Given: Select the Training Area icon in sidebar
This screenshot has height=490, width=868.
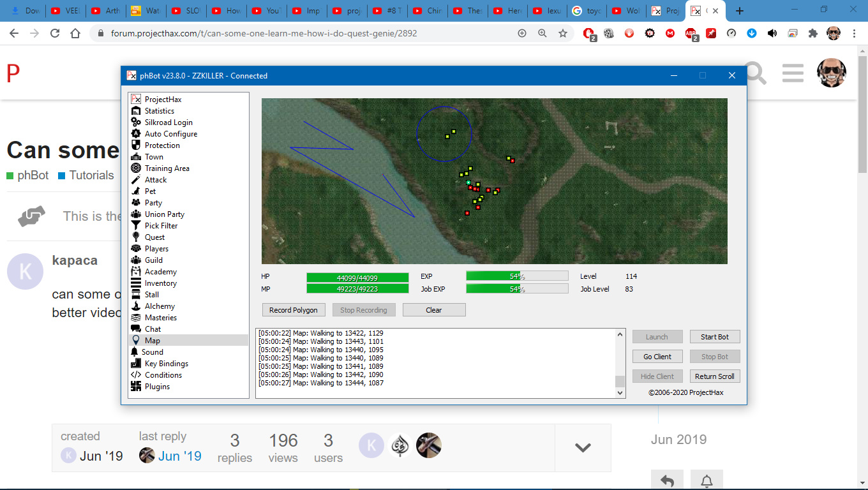Looking at the screenshot, I should coord(135,168).
